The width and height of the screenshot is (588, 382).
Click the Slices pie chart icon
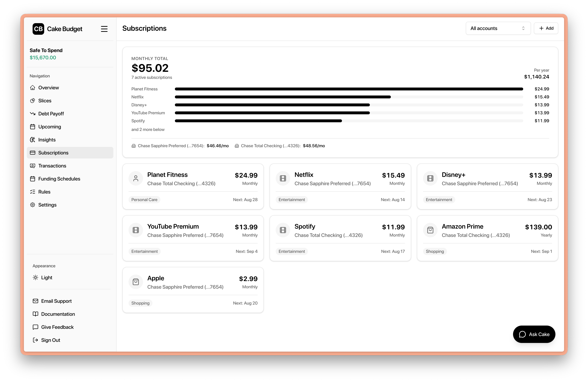(33, 101)
